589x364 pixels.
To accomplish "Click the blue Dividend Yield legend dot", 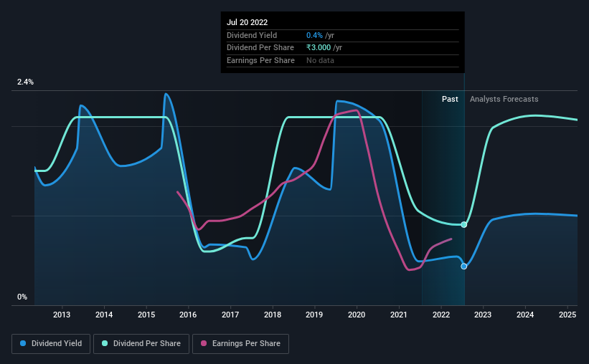I will [x=23, y=343].
